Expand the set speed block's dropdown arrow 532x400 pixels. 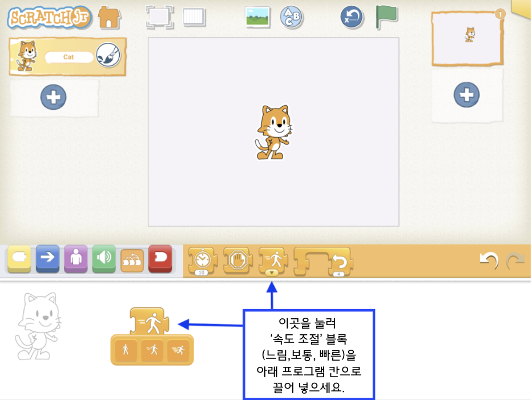[272, 273]
